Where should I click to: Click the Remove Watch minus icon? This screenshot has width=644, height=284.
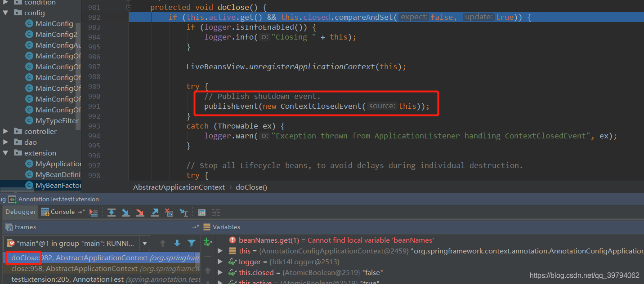coord(207,257)
